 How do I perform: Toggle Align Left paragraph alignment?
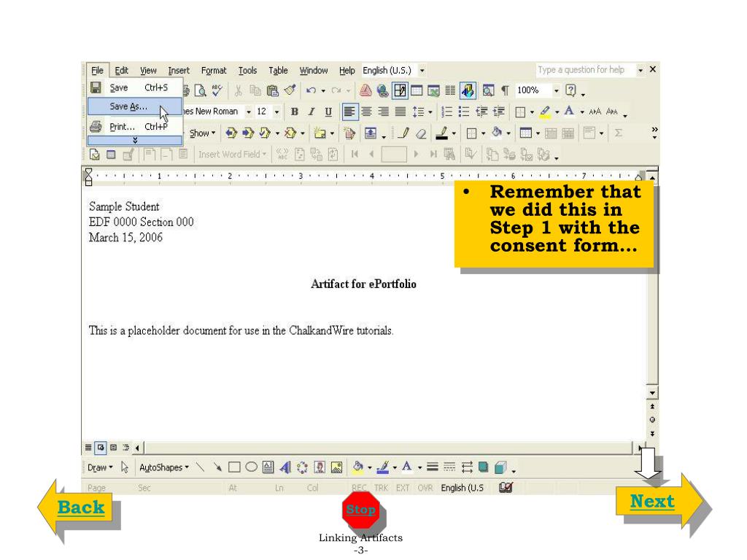[349, 112]
